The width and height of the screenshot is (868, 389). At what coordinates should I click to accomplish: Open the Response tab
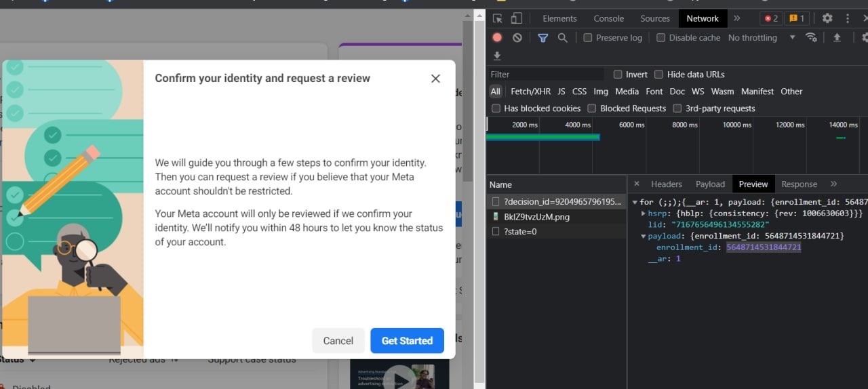click(x=799, y=184)
